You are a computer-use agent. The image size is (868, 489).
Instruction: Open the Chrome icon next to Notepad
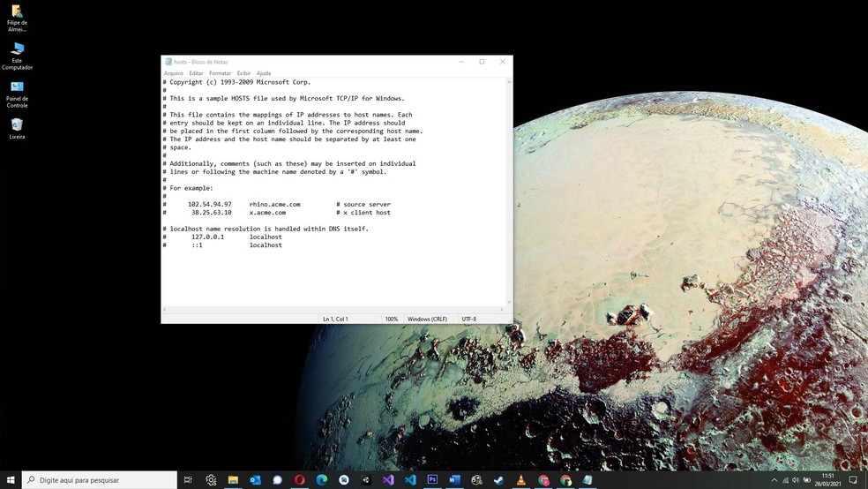(565, 480)
